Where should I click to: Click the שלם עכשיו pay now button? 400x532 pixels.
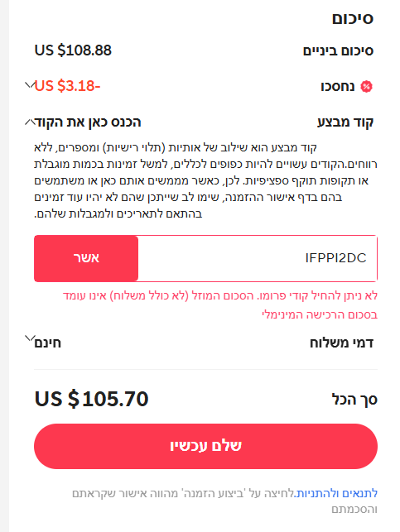(205, 446)
